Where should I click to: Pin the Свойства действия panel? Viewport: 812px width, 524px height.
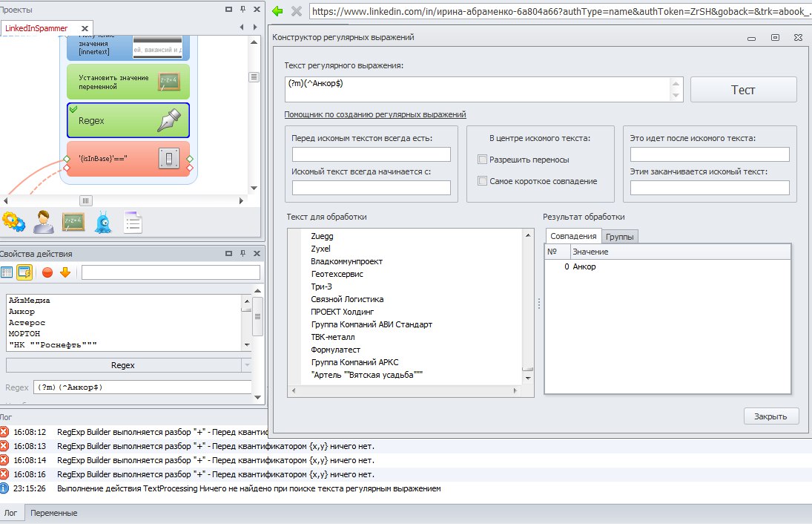pos(243,253)
